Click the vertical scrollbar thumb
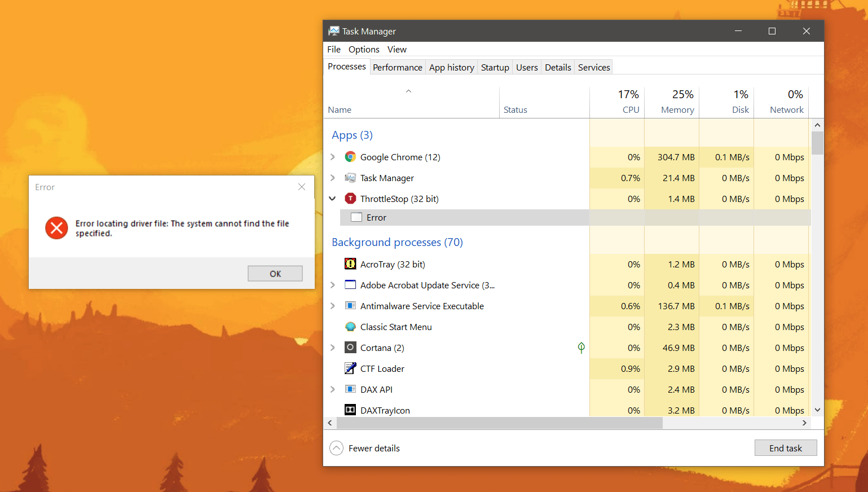This screenshot has width=868, height=492. point(817,143)
